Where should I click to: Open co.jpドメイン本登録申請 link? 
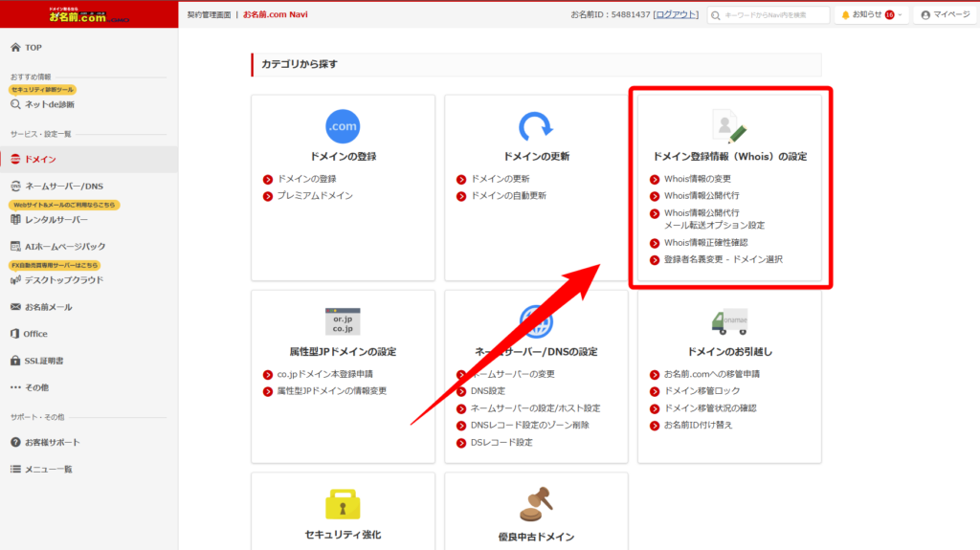click(x=324, y=374)
